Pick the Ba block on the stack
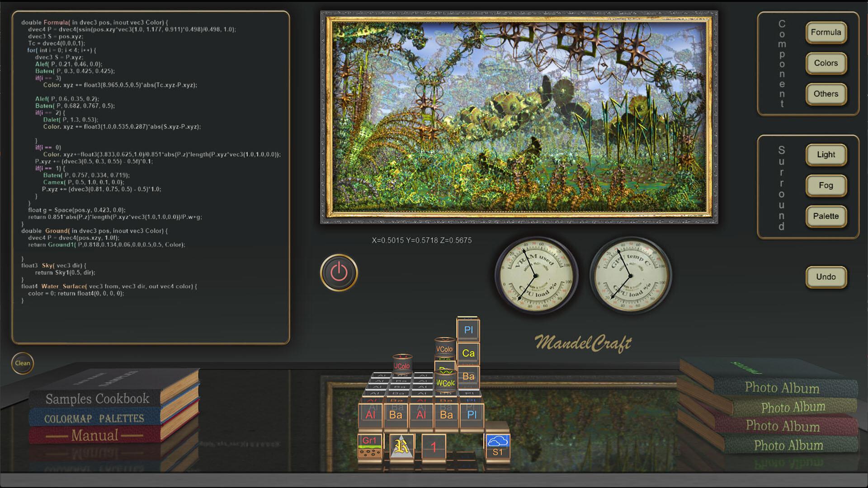The image size is (868, 488). [x=396, y=413]
